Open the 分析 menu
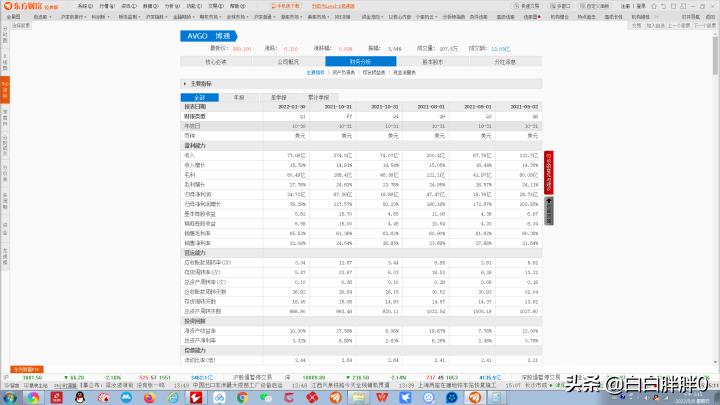This screenshot has height=405, width=720. tap(172, 6)
